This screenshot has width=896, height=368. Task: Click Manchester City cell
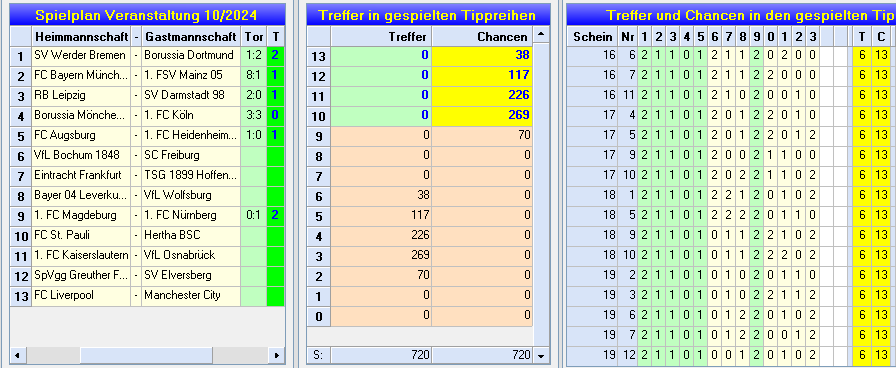[x=191, y=295]
